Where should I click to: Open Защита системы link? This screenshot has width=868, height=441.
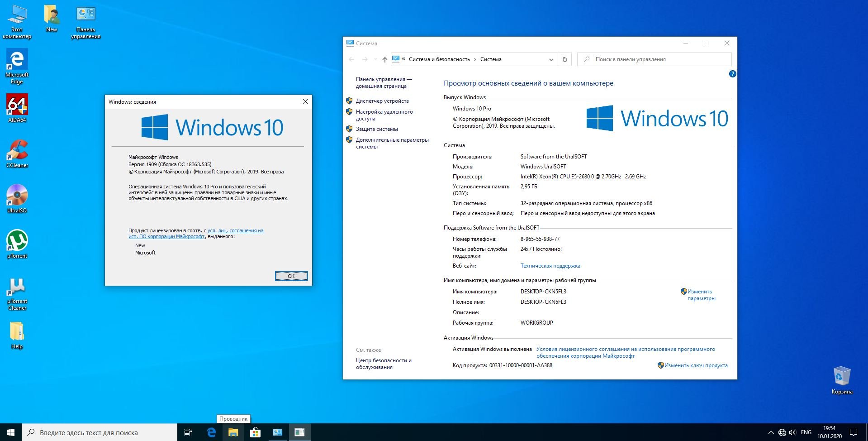tap(377, 129)
